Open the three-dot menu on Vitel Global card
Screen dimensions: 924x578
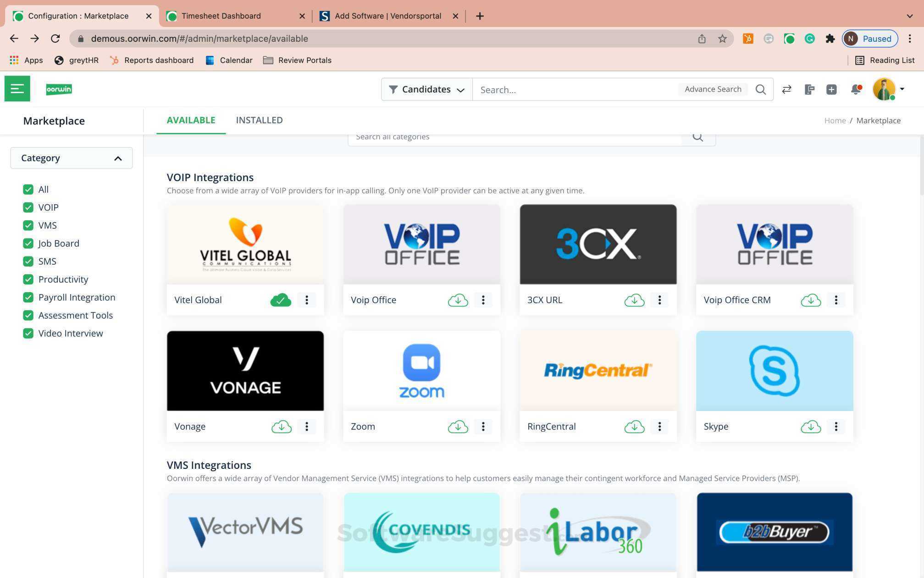tap(307, 300)
